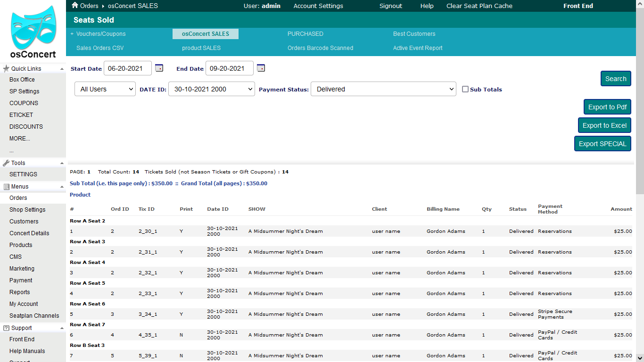Enable the Sub Totals checkbox
The image size is (644, 362).
point(465,89)
